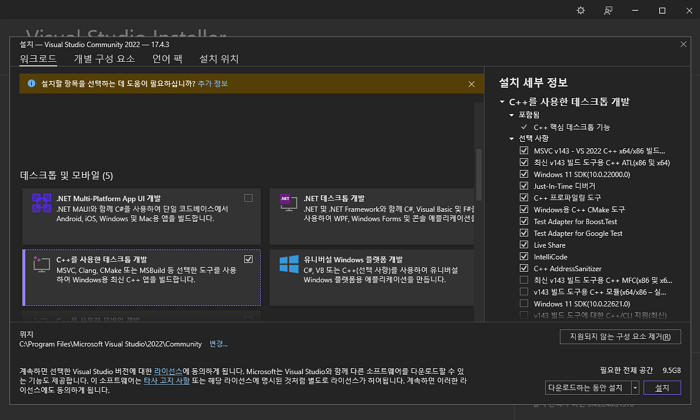Uncheck Test Adapter for Google Test
Viewport: 700px width, 420px height.
(524, 233)
